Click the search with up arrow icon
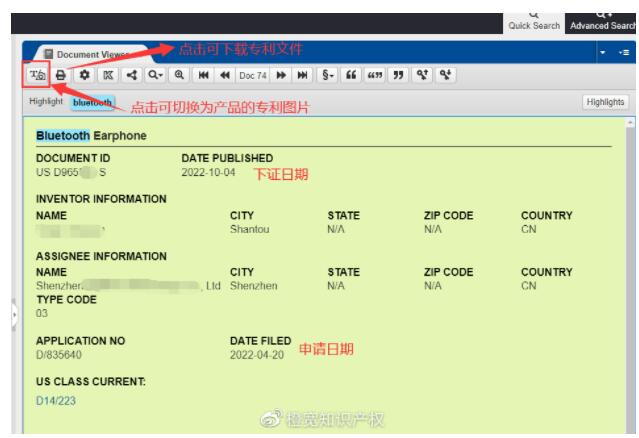The image size is (639, 438). (x=422, y=75)
